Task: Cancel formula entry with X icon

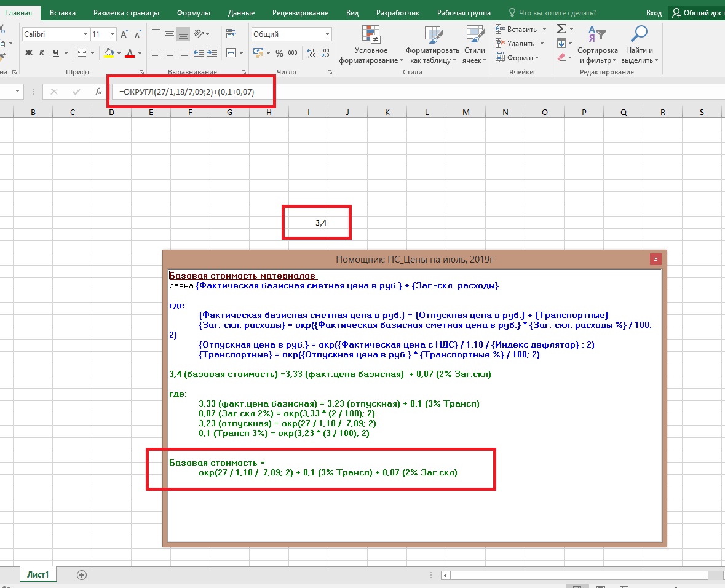Action: click(x=54, y=92)
